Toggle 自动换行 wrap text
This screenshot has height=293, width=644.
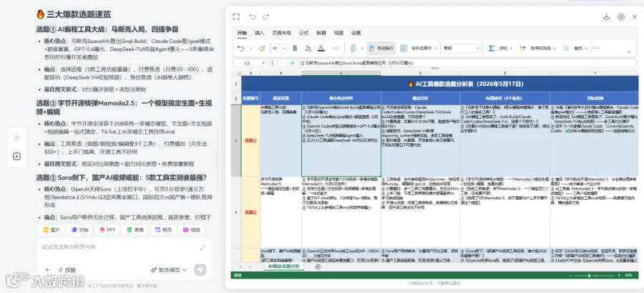(381, 48)
